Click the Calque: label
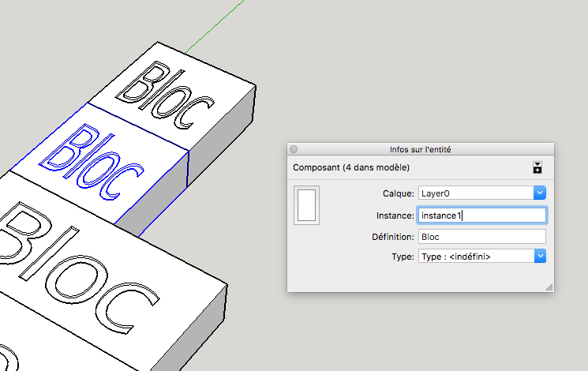 point(399,193)
